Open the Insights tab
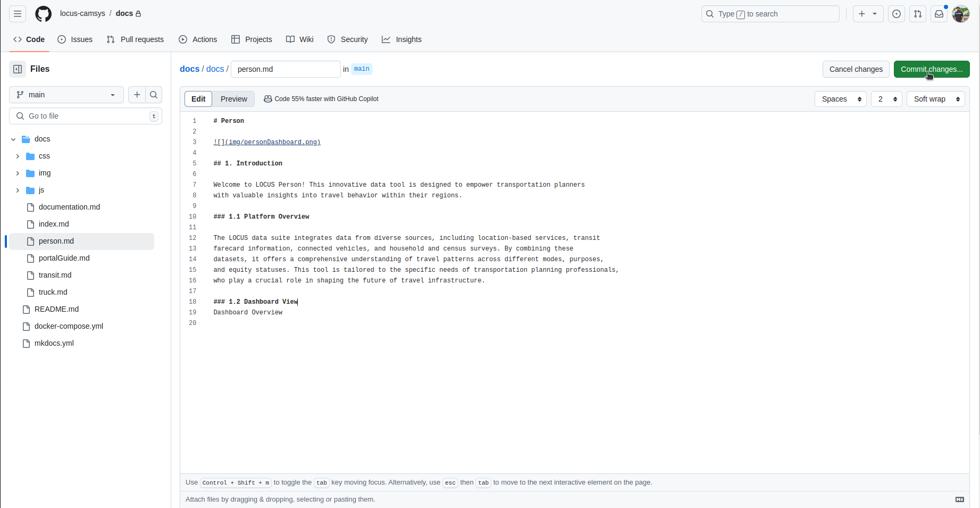The height and width of the screenshot is (508, 980). point(401,39)
